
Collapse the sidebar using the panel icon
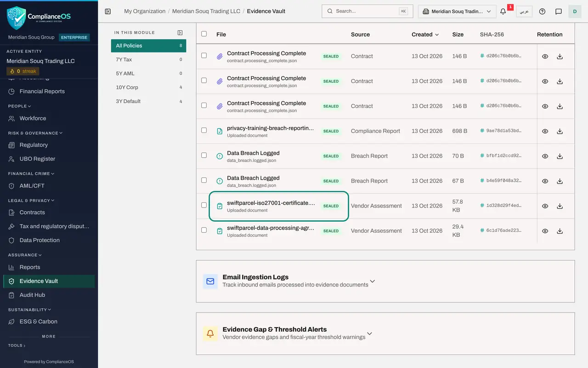click(x=108, y=11)
